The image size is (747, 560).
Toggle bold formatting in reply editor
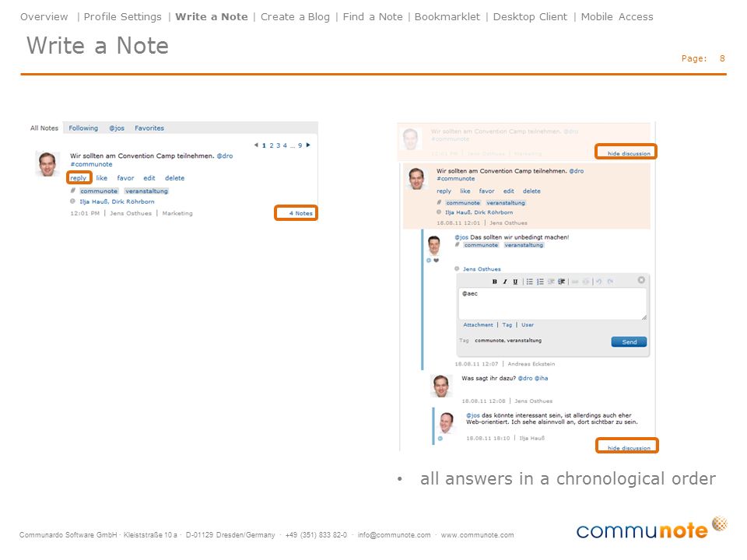tap(495, 282)
